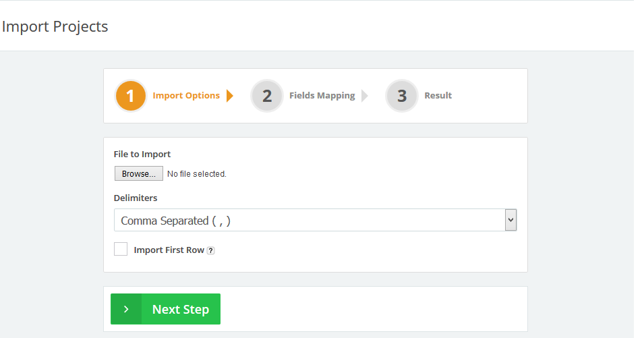Click the No file selected text
The height and width of the screenshot is (338, 644).
coord(197,174)
